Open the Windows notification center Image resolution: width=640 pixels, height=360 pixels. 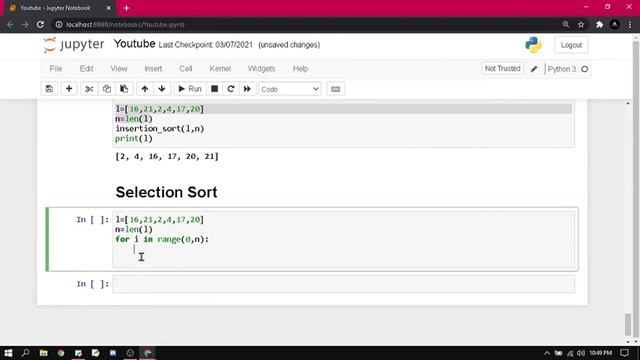624,353
